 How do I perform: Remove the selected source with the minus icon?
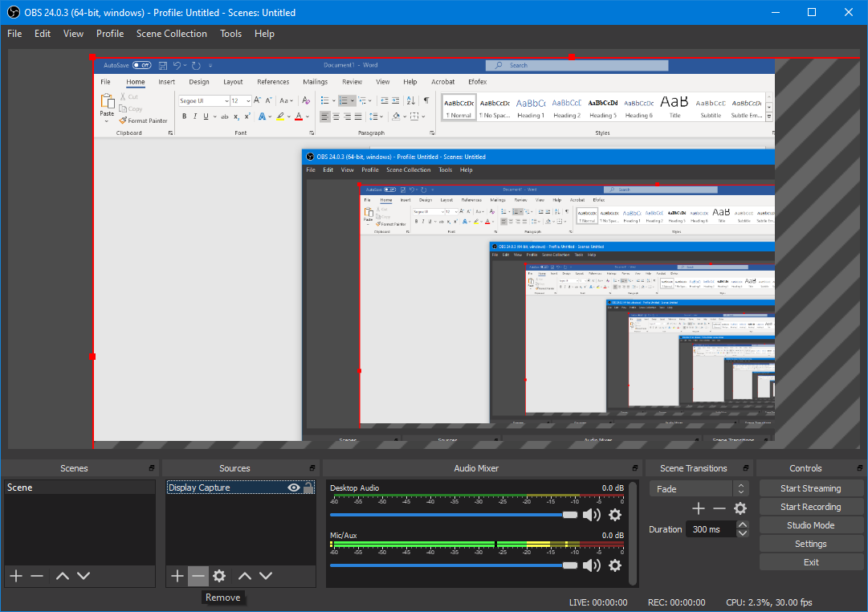pyautogui.click(x=198, y=576)
